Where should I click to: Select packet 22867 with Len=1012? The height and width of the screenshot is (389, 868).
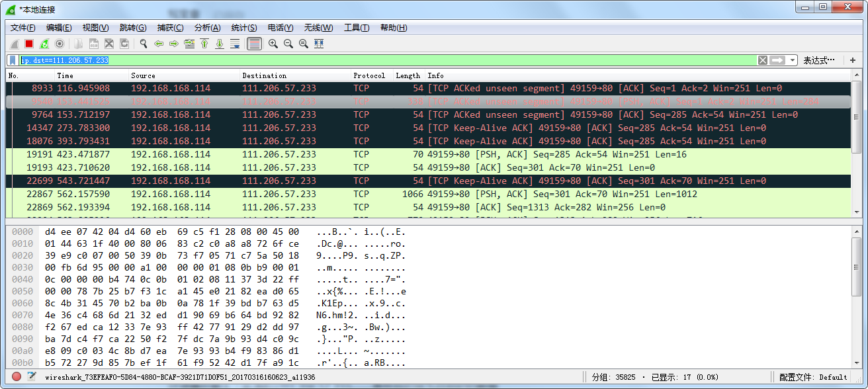click(x=429, y=194)
